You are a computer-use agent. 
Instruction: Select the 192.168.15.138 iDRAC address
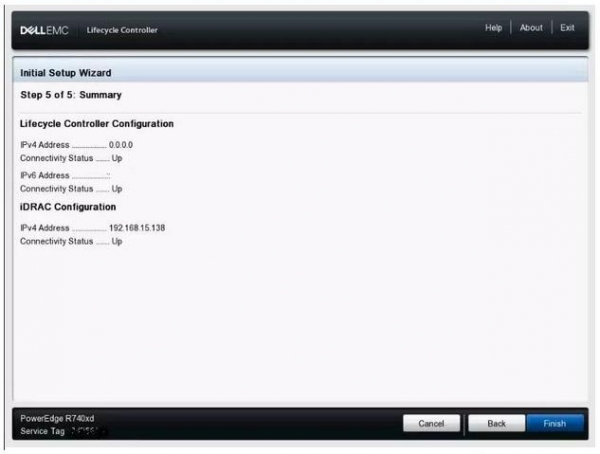(x=137, y=228)
